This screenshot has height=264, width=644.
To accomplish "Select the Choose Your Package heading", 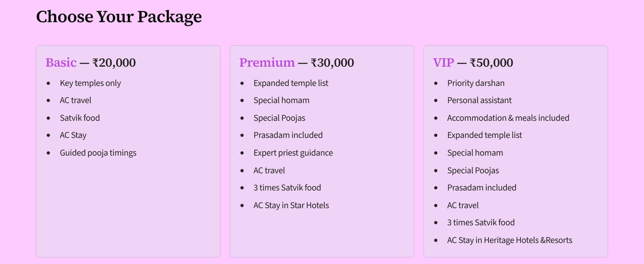I will coord(119,17).
